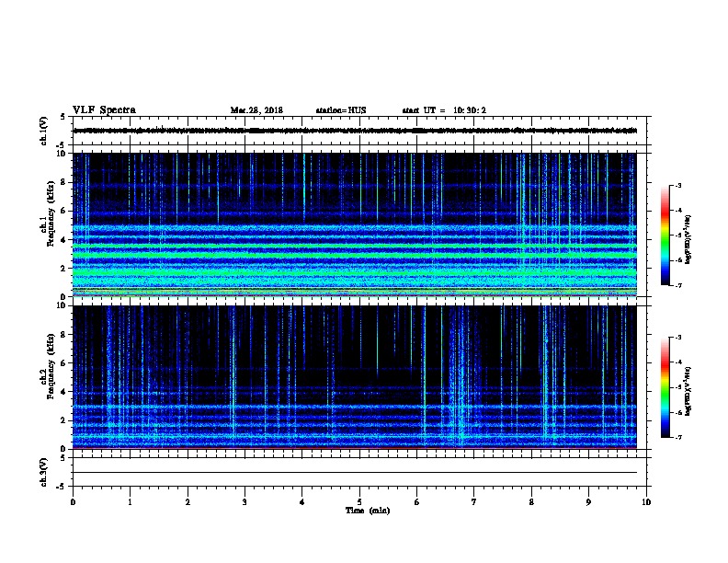
Task: Click the "Time (min)" axis title
Action: (x=368, y=511)
